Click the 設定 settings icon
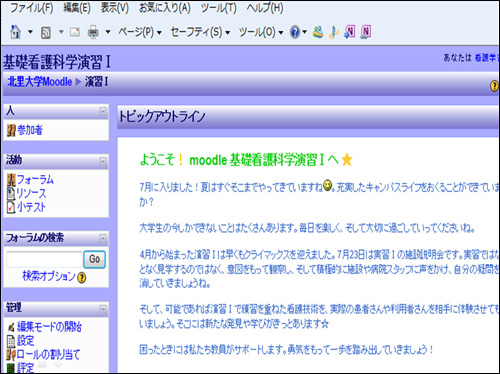 point(11,341)
